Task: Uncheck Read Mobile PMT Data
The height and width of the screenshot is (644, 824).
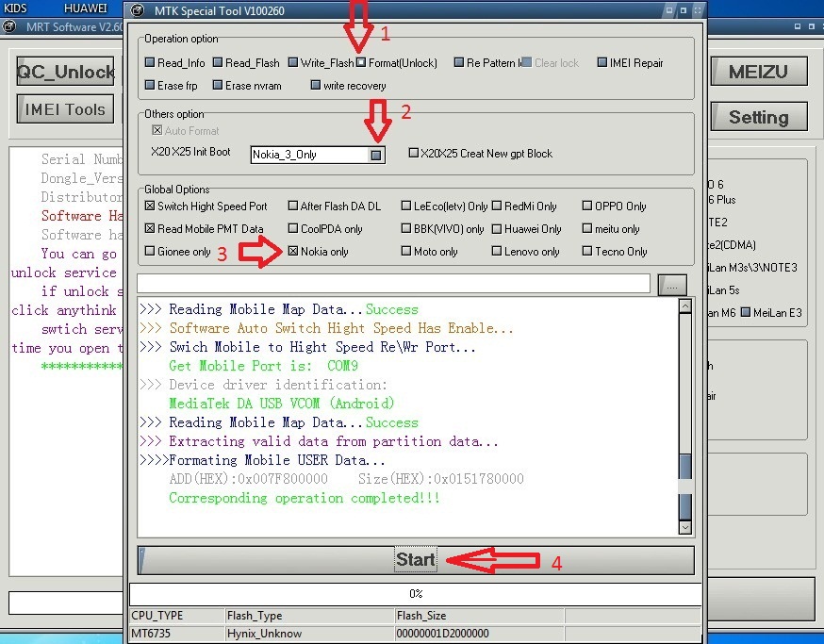Action: click(x=150, y=229)
